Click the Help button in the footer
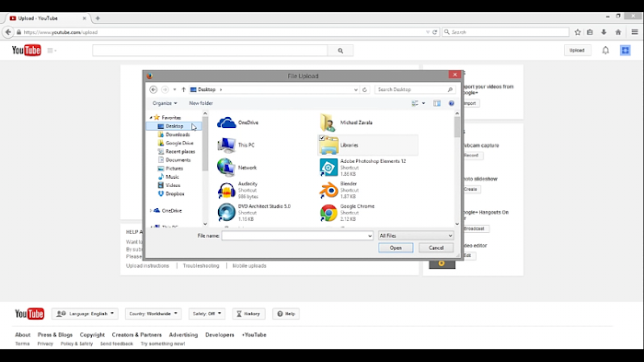The width and height of the screenshot is (644, 362). (x=286, y=314)
